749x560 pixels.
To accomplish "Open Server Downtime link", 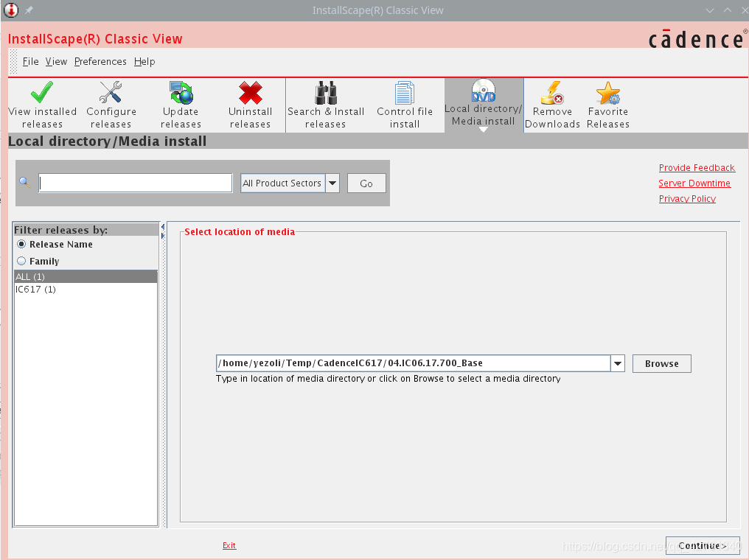I will click(x=694, y=183).
